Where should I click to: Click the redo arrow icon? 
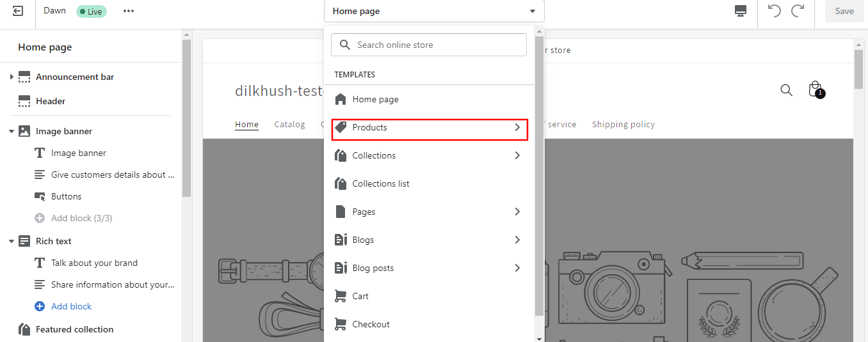798,11
